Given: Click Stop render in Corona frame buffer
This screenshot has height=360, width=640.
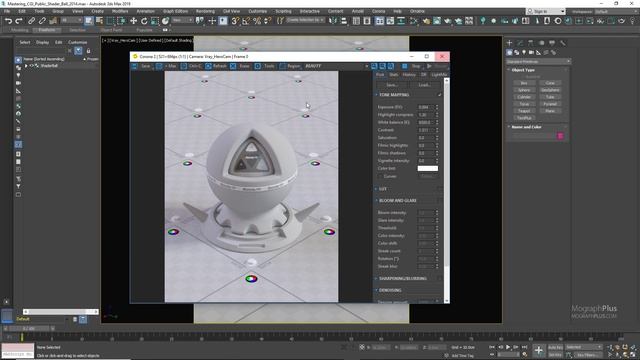Looking at the screenshot, I should point(412,66).
